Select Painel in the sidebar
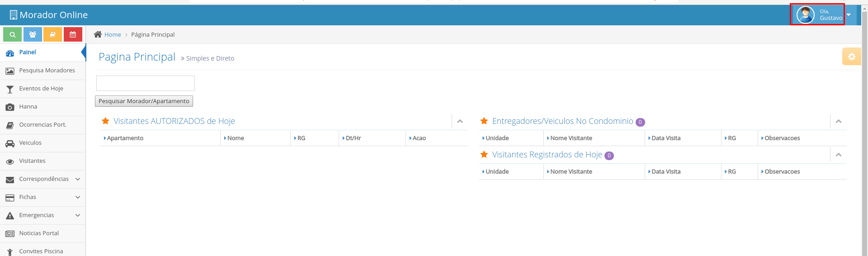 [43, 52]
